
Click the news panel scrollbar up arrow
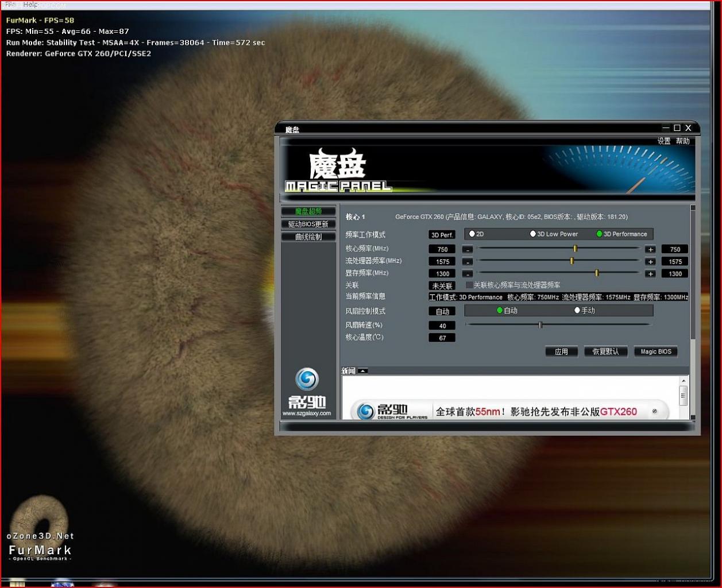click(684, 381)
